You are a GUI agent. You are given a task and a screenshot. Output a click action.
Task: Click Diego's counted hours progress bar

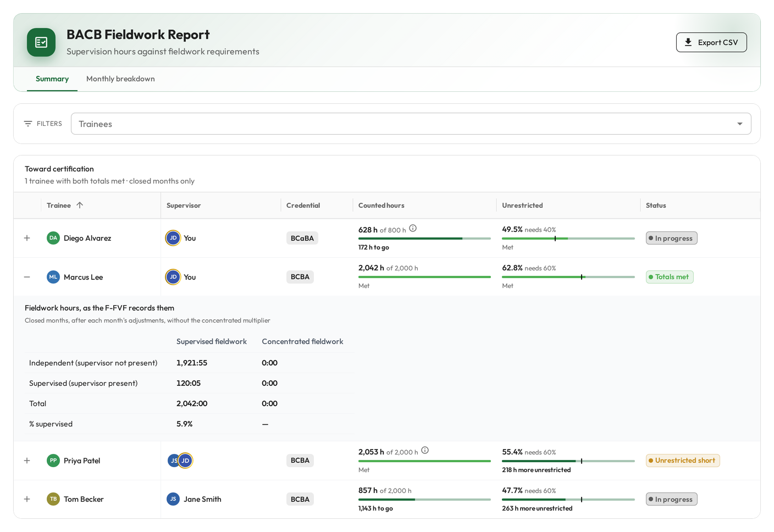(424, 239)
